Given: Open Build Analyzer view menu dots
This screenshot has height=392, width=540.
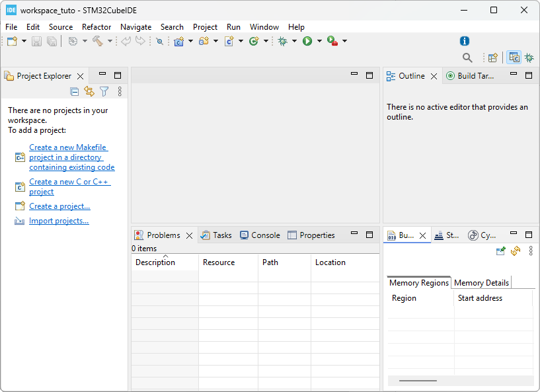Looking at the screenshot, I should (x=530, y=251).
